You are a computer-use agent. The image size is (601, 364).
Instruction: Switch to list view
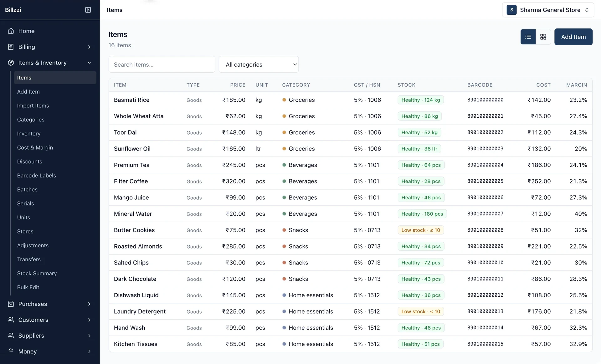pos(528,37)
